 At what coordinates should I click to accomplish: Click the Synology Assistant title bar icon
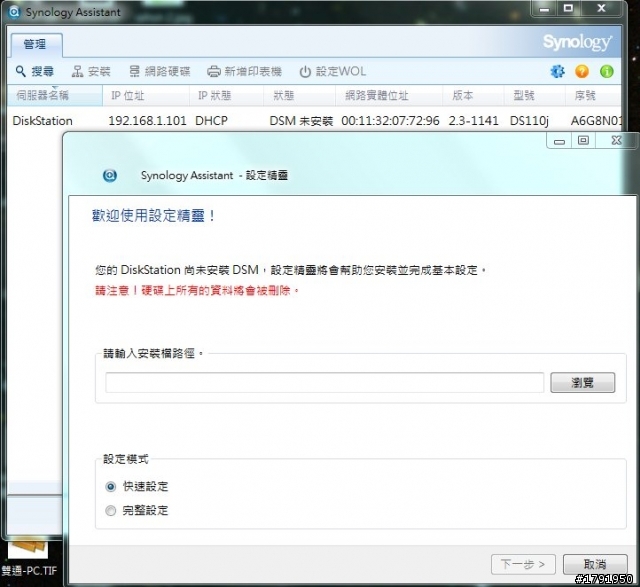tap(14, 12)
